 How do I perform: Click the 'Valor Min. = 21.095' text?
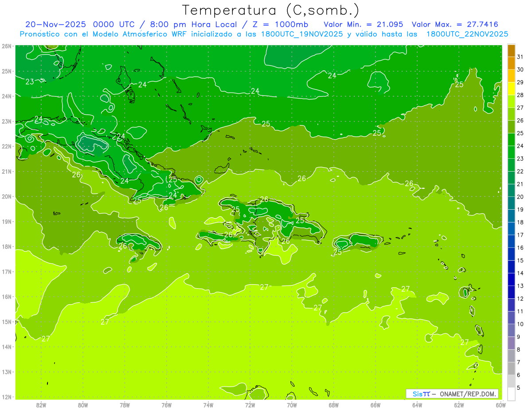coord(363,24)
